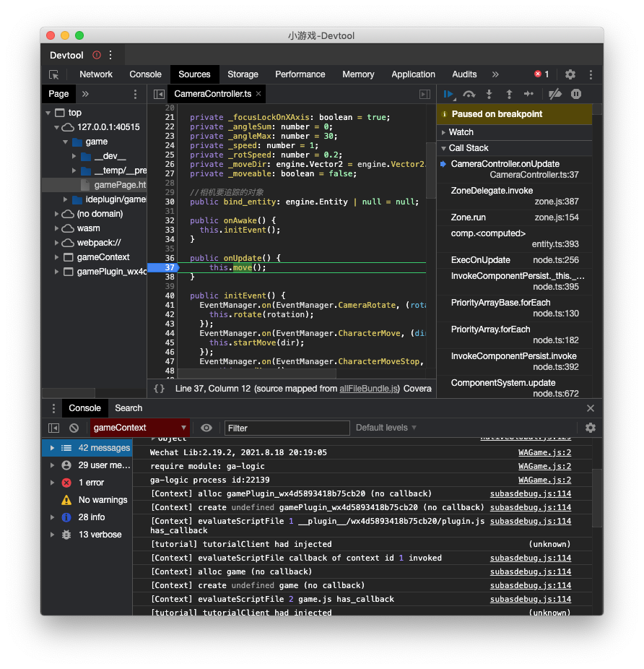Collapse the 127.0.0.1:40515 node
Viewport: 644px width, 669px height.
tap(56, 128)
